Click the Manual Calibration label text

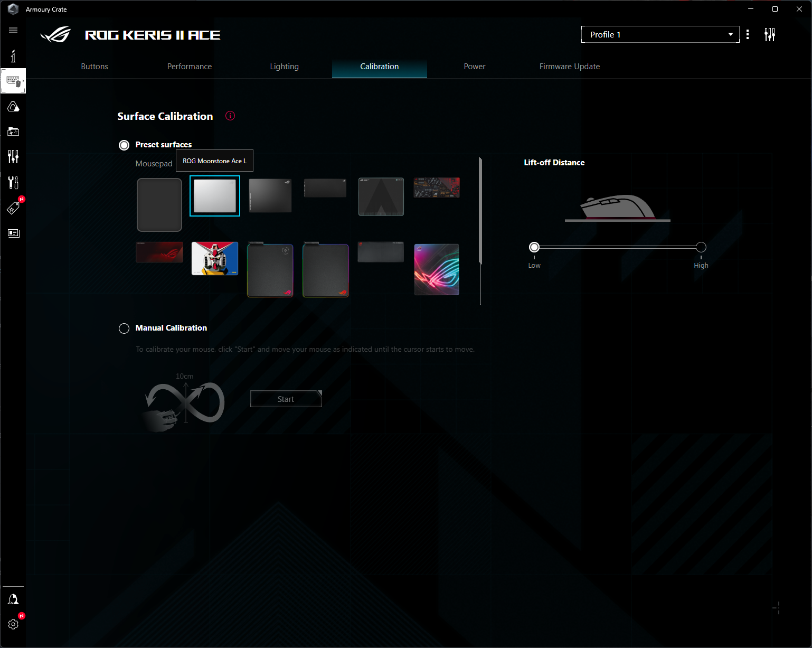tap(172, 328)
